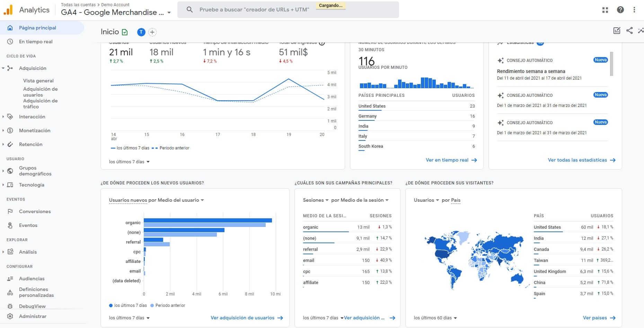644x328 pixels.
Task: Click the Help question mark icon
Action: click(x=619, y=10)
